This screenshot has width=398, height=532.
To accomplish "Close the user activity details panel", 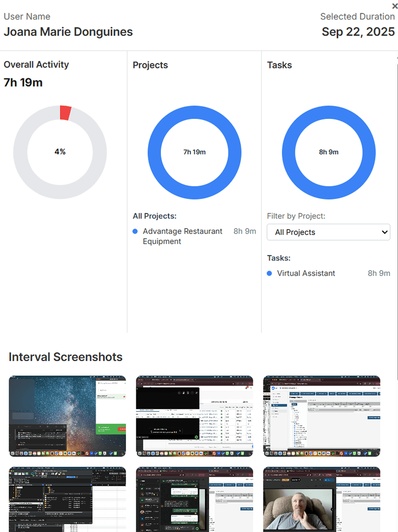I will point(395,6).
